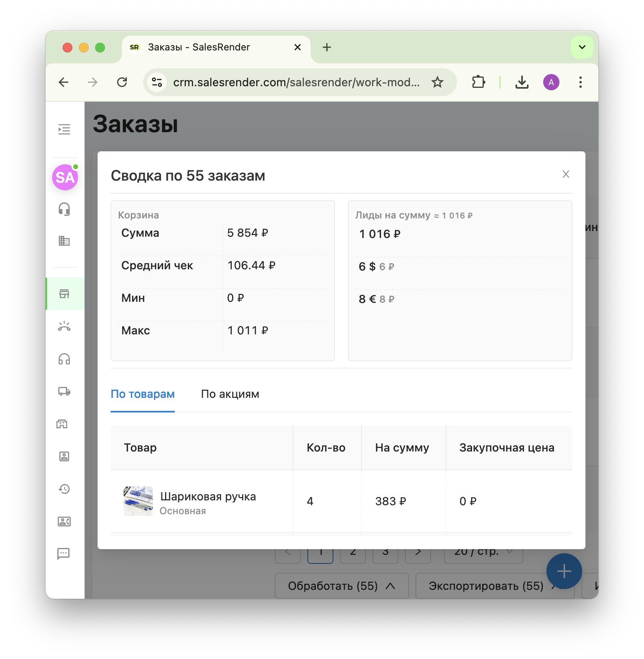Select the По товарам tab

pos(143,394)
